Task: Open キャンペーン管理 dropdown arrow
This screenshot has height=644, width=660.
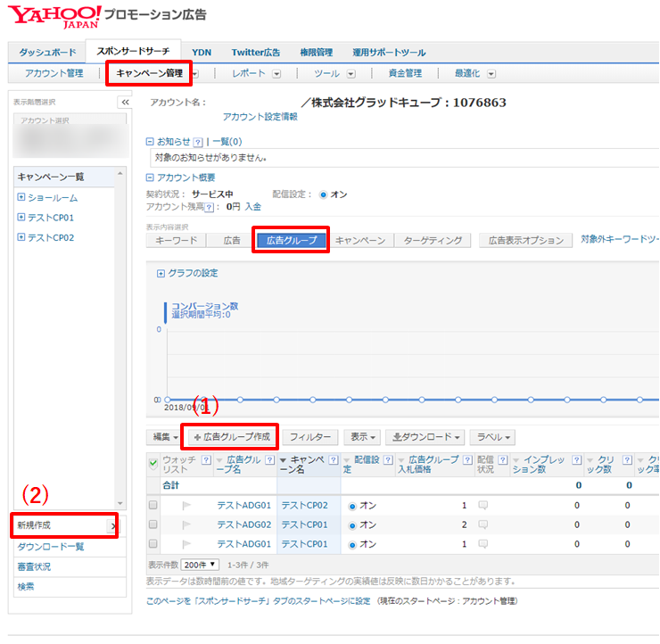Action: tap(195, 74)
